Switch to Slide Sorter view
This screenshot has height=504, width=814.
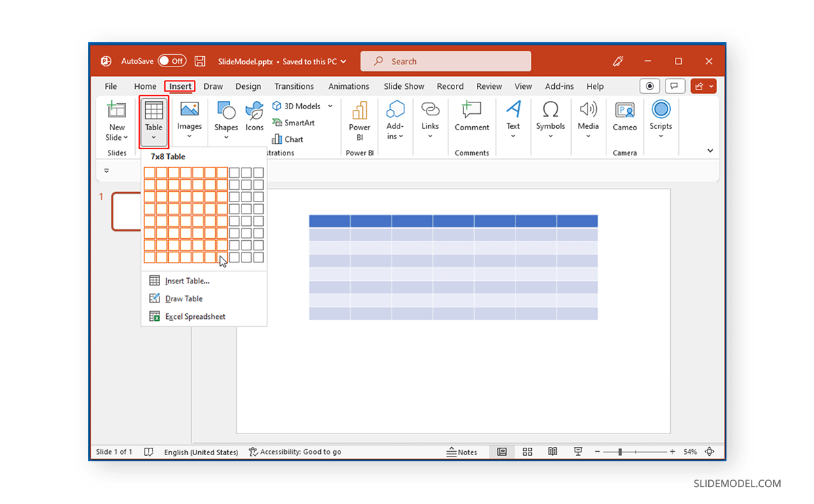tap(527, 451)
